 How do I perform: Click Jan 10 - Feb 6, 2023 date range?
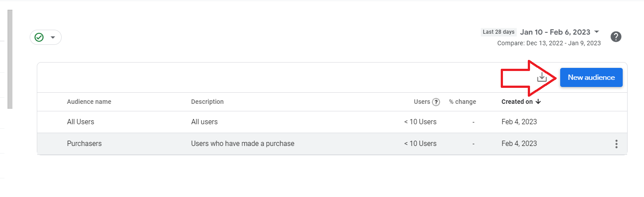pos(555,32)
